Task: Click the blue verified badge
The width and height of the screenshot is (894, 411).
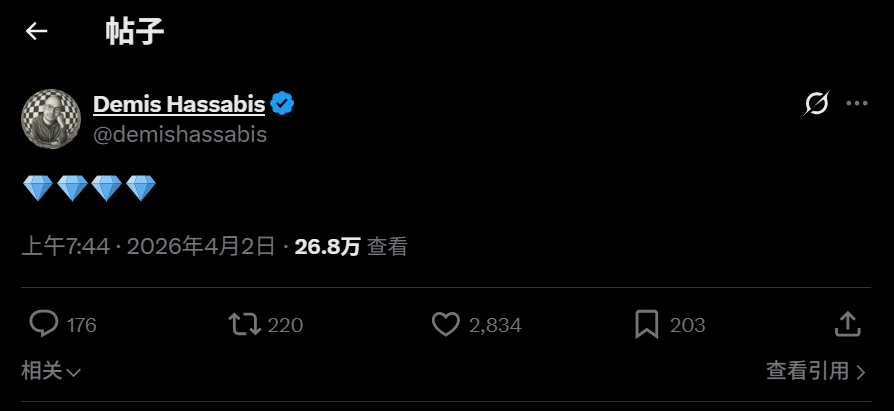Action: (x=282, y=103)
